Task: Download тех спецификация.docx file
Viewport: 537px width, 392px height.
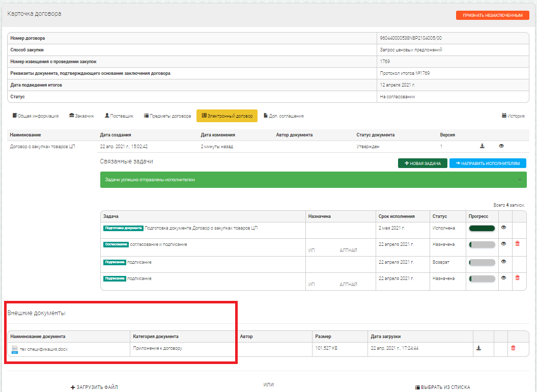Action: (x=478, y=348)
